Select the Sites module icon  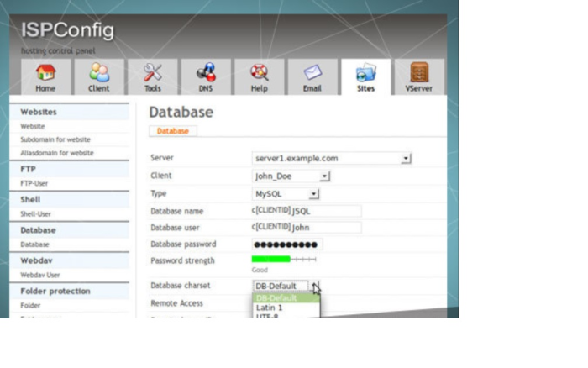(365, 75)
